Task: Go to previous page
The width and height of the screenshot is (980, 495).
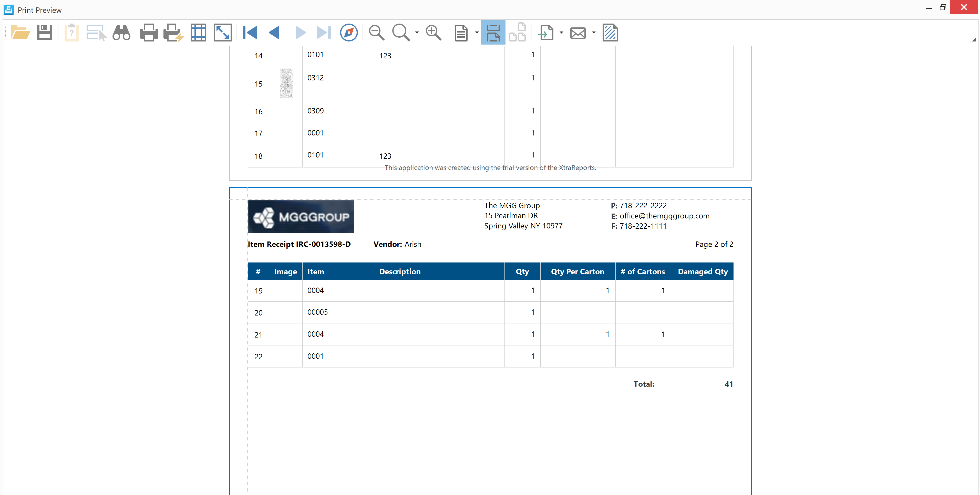Action: pos(274,33)
